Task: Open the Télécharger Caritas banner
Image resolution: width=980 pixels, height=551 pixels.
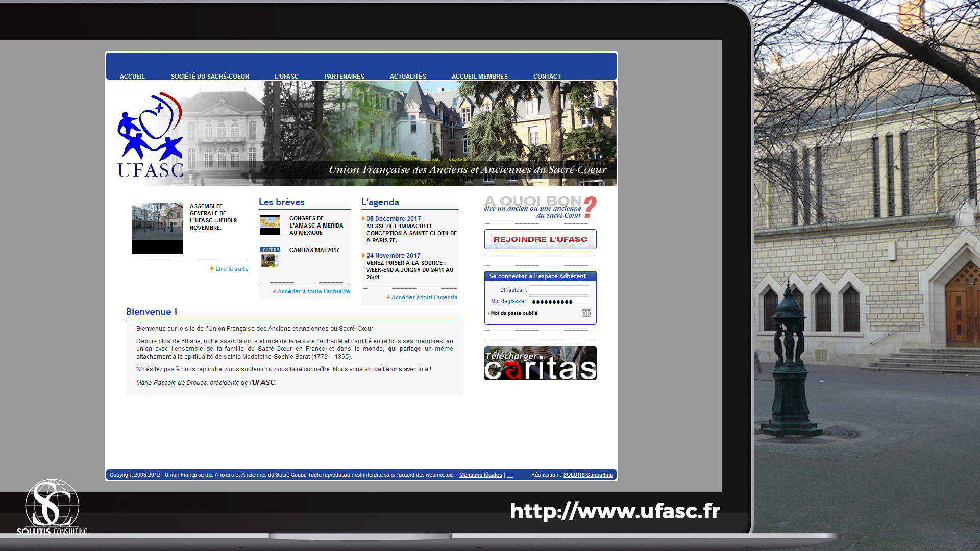Action: pos(540,363)
